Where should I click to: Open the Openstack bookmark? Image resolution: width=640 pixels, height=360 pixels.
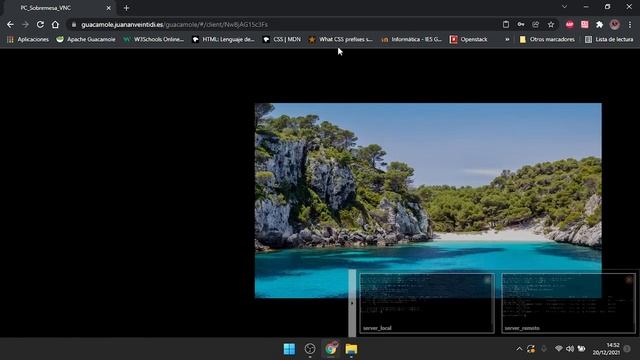point(469,39)
